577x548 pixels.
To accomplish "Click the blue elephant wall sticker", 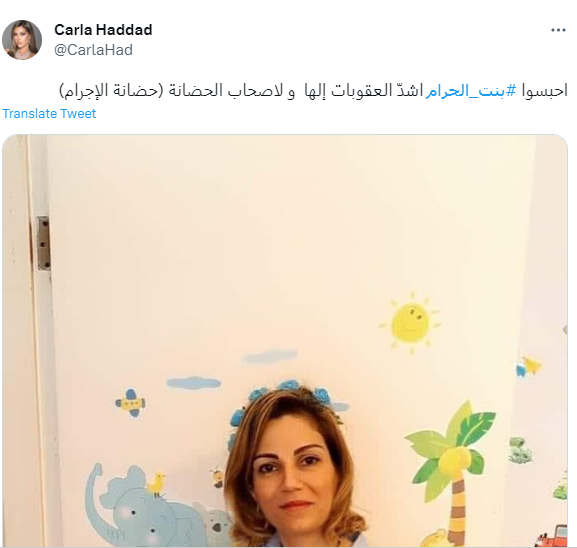I will (x=144, y=510).
